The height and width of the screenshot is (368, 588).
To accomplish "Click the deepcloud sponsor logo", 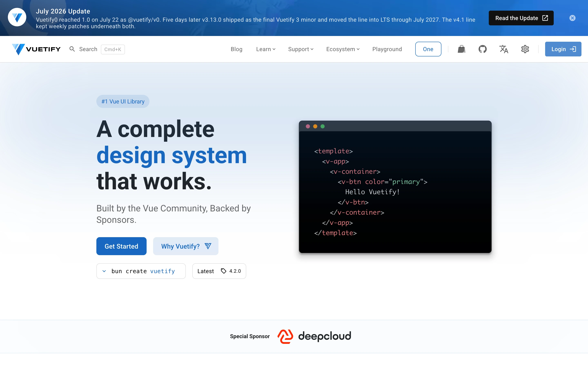I will click(x=314, y=336).
